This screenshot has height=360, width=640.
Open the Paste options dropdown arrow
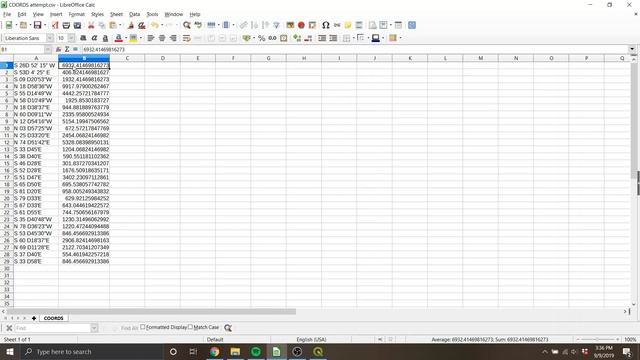(120, 25)
